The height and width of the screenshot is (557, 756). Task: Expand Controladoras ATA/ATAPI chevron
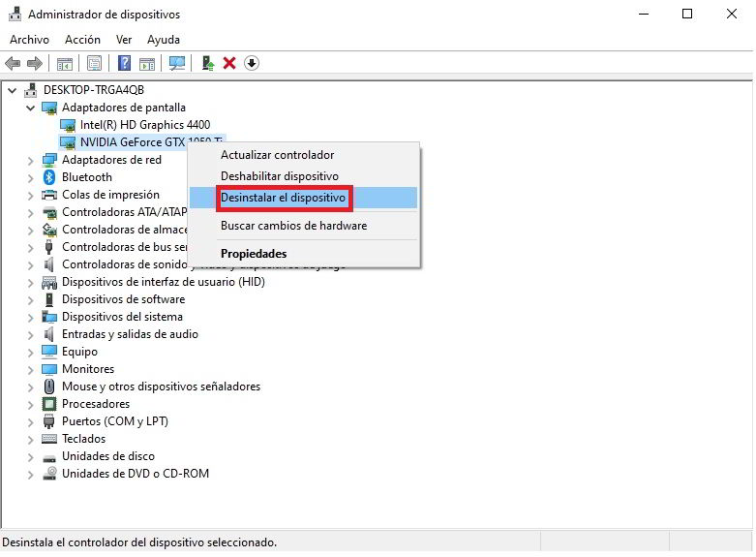tap(30, 213)
